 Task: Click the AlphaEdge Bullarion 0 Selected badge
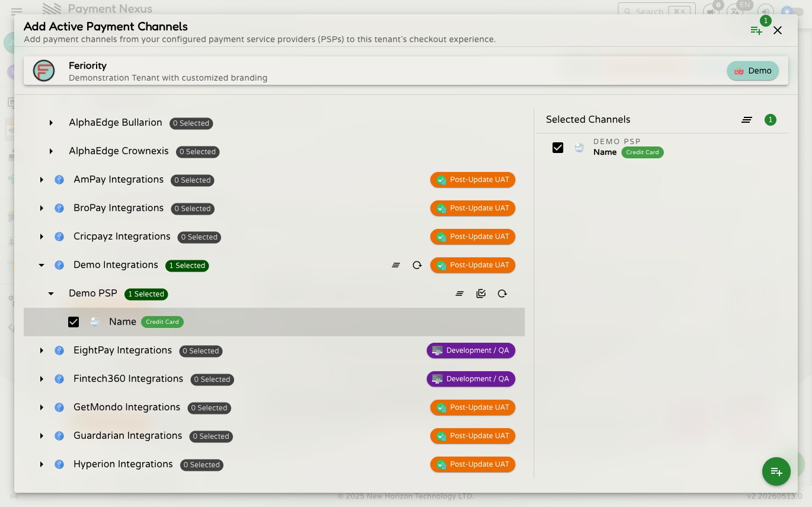pyautogui.click(x=191, y=123)
